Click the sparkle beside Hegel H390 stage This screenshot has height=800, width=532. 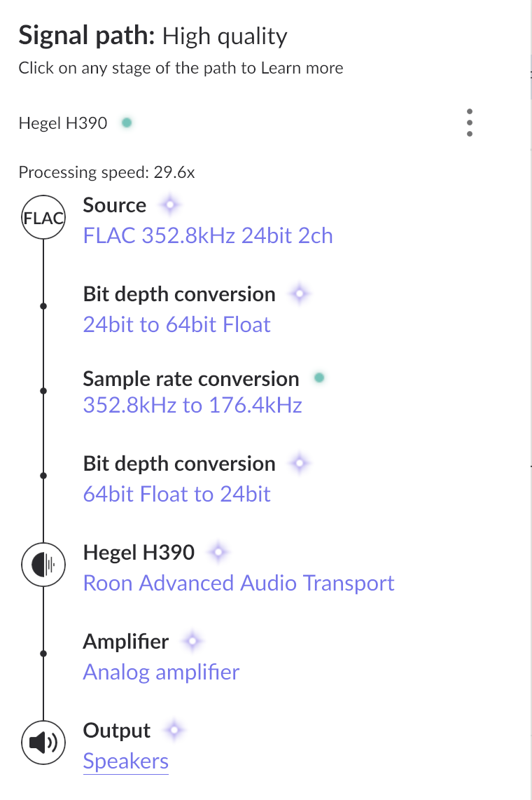tap(218, 553)
